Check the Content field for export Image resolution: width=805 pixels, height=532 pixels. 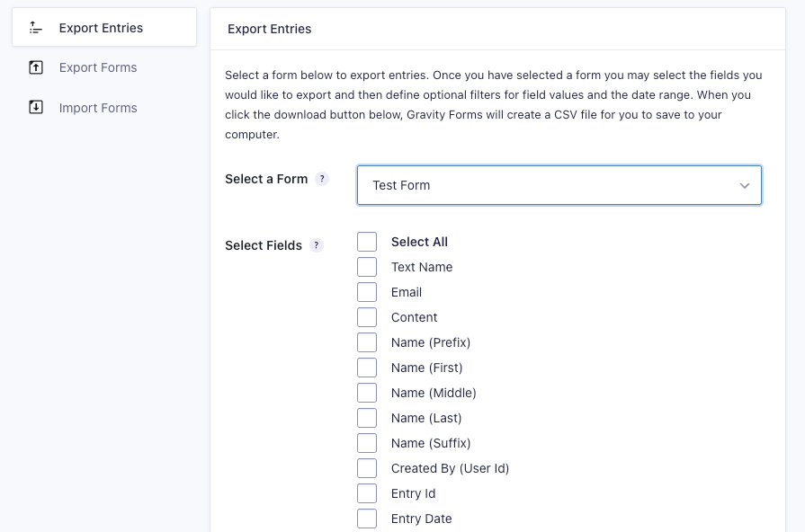(367, 316)
